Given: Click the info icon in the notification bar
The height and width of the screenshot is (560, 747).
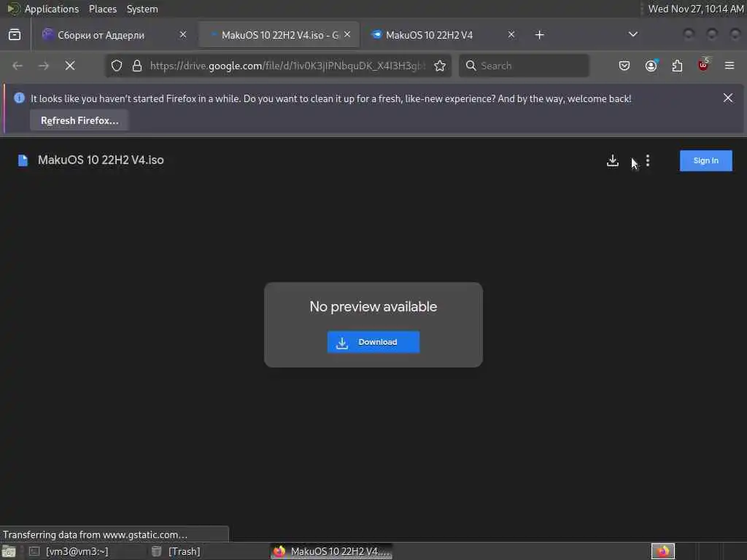Looking at the screenshot, I should pyautogui.click(x=19, y=98).
